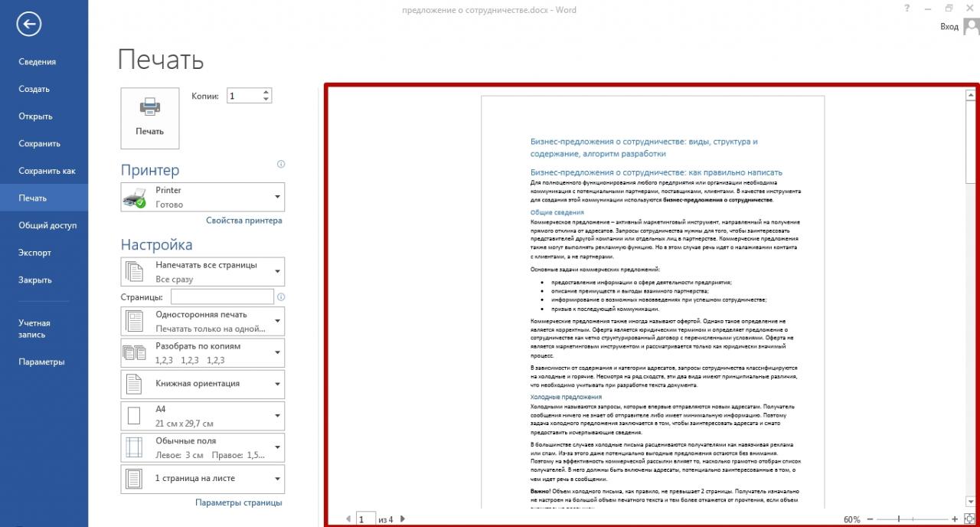The image size is (980, 527).
Task: Open the Экспорт menu item
Action: point(35,253)
